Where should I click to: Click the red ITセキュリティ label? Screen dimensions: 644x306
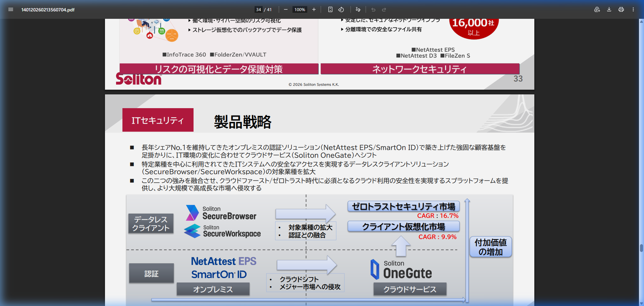tap(158, 120)
